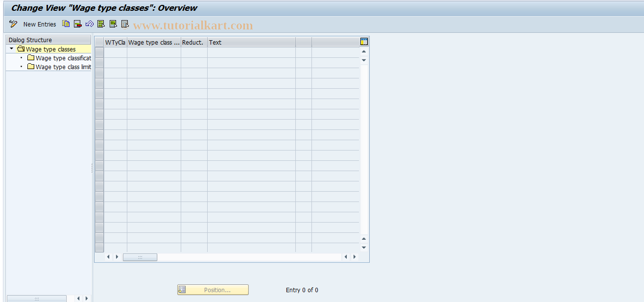The width and height of the screenshot is (644, 302).
Task: Click the Dialog Structure panel scroll-left arrow
Action: click(78, 298)
